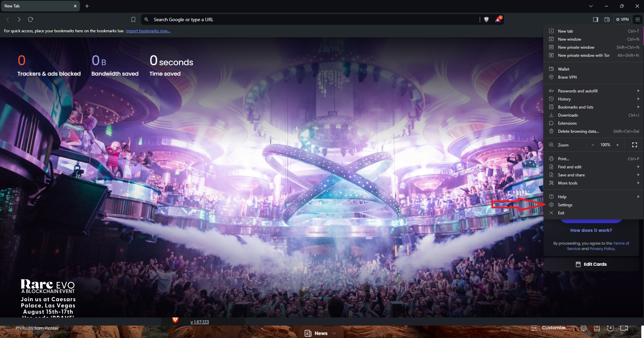This screenshot has width=644, height=338.
Task: Click the VPN button in the toolbar
Action: (622, 19)
